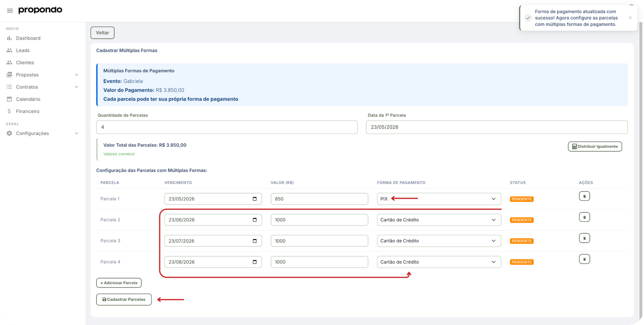Focus the Quantidade de Parcelas field

(227, 127)
